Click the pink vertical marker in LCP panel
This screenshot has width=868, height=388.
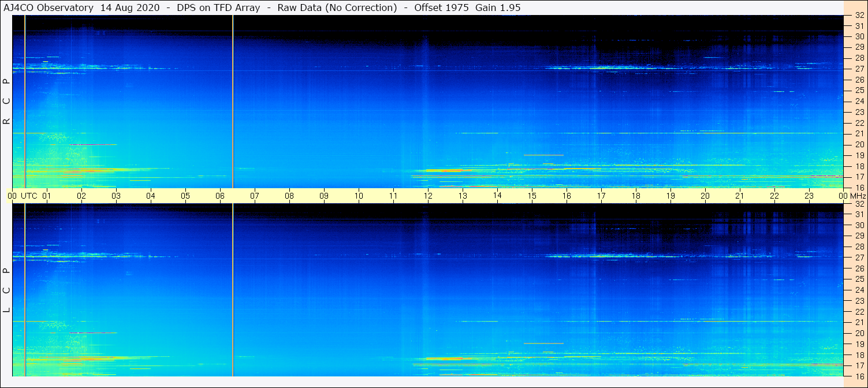(x=233, y=290)
